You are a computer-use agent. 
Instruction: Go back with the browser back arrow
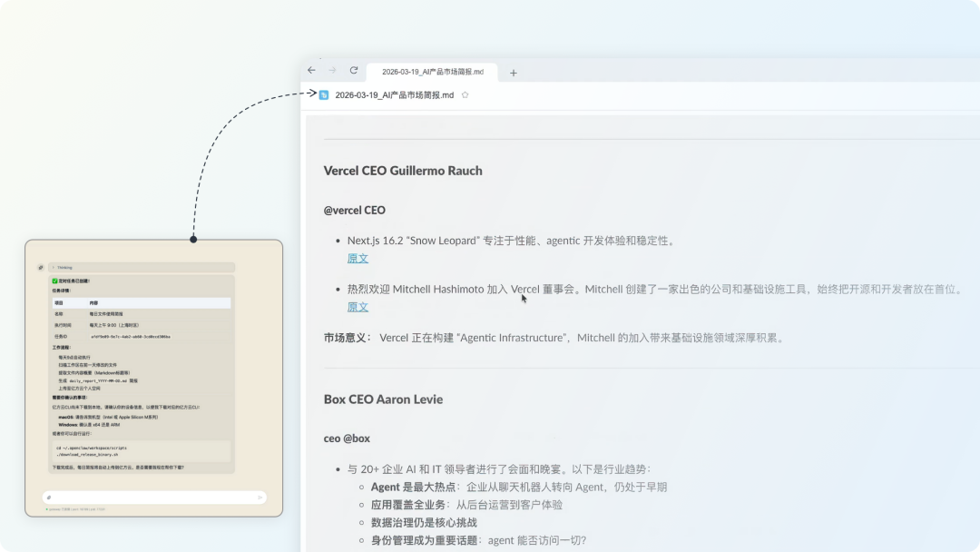tap(311, 71)
